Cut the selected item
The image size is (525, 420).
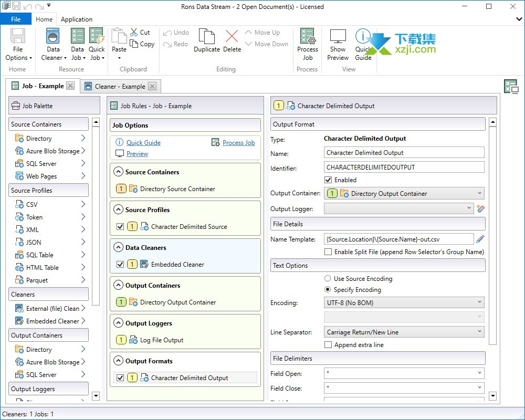[x=140, y=33]
